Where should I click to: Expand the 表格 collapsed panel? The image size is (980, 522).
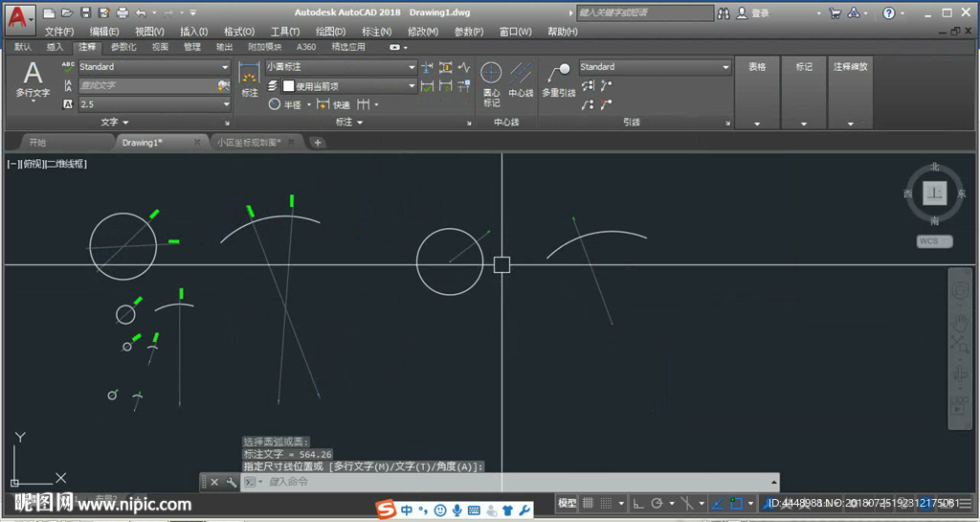click(757, 92)
